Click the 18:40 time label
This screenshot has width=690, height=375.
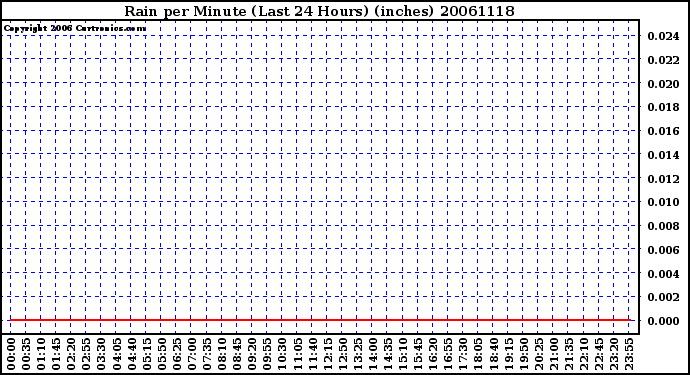[493, 354]
